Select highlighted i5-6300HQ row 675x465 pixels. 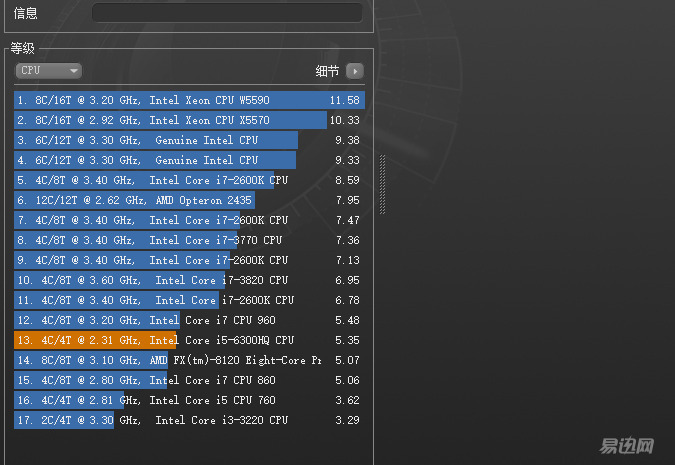[x=189, y=340]
